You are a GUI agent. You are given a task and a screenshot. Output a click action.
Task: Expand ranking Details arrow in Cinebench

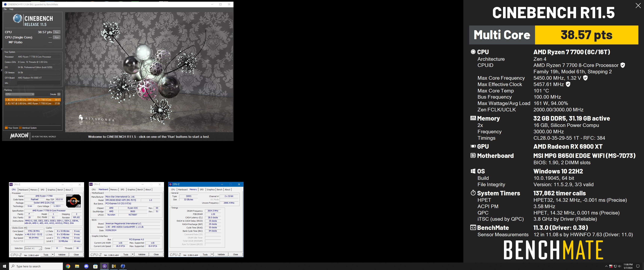point(59,94)
